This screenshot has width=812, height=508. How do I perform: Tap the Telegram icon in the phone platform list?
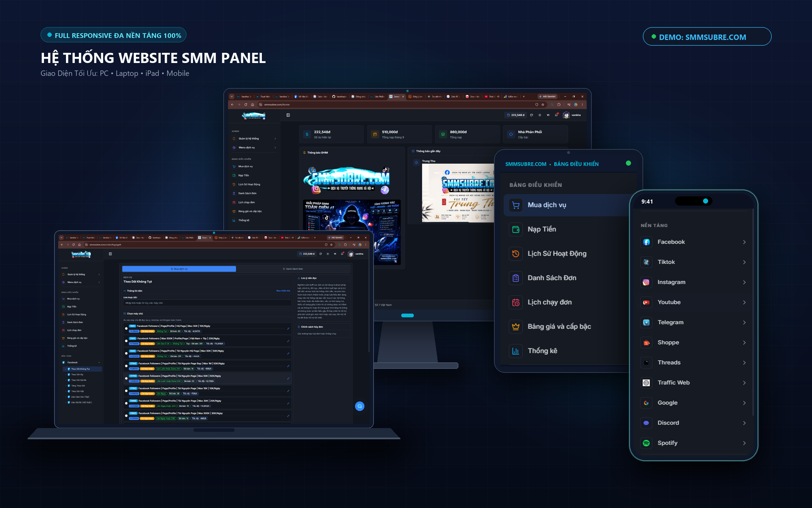coord(646,322)
